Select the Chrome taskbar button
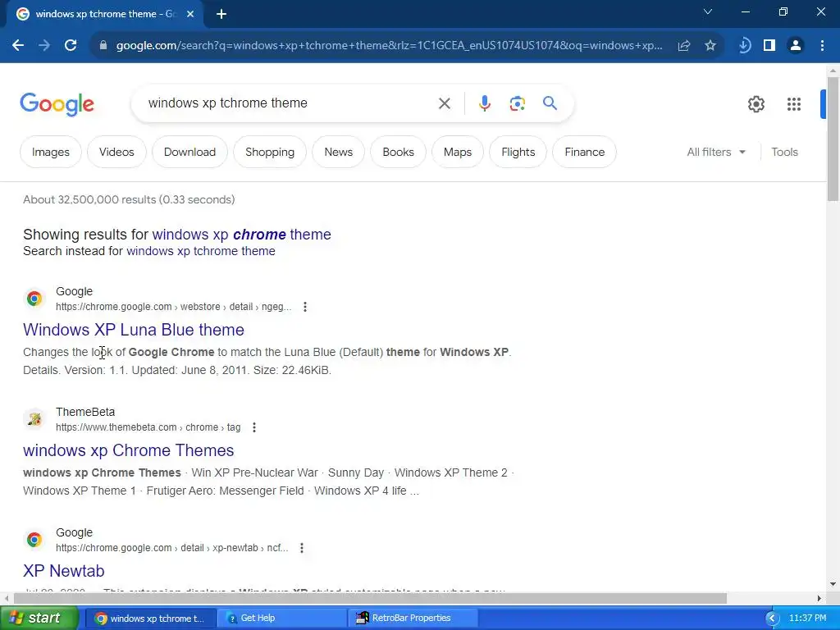Image resolution: width=840 pixels, height=630 pixels. pyautogui.click(x=151, y=619)
